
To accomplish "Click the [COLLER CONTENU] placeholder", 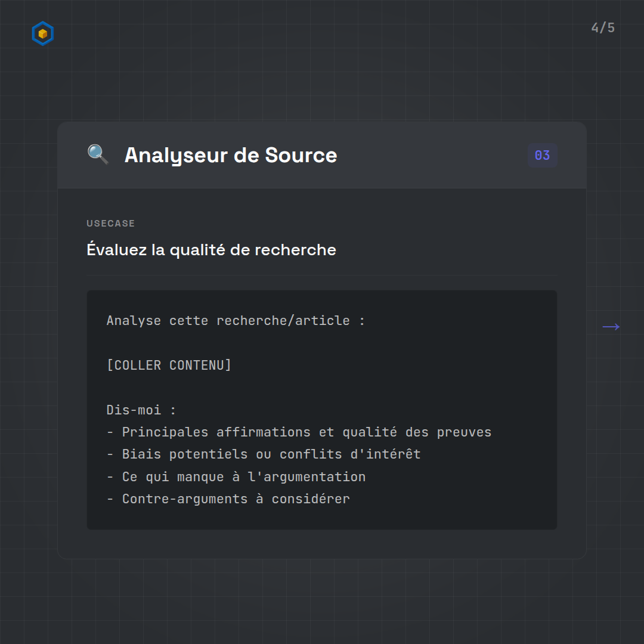I will (x=169, y=365).
